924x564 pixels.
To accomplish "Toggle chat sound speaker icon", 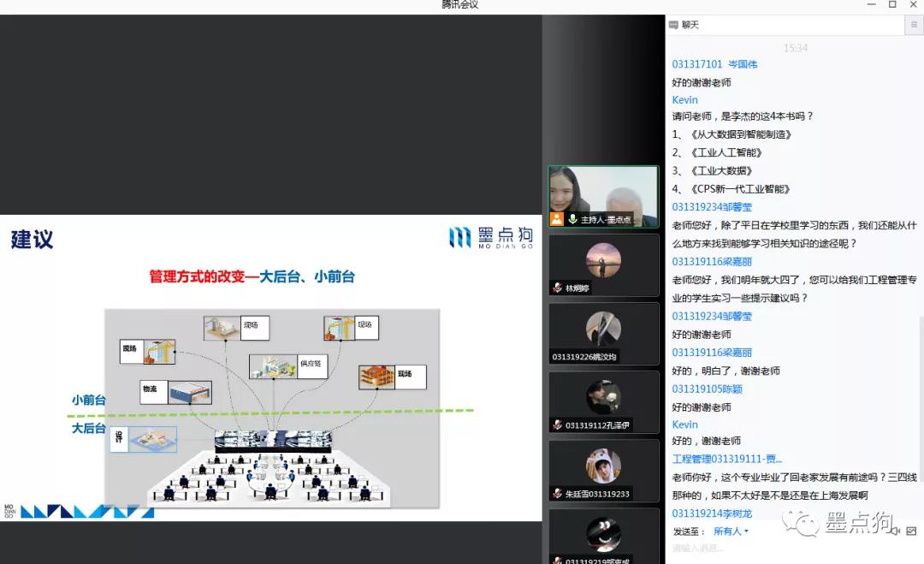I will tap(896, 531).
